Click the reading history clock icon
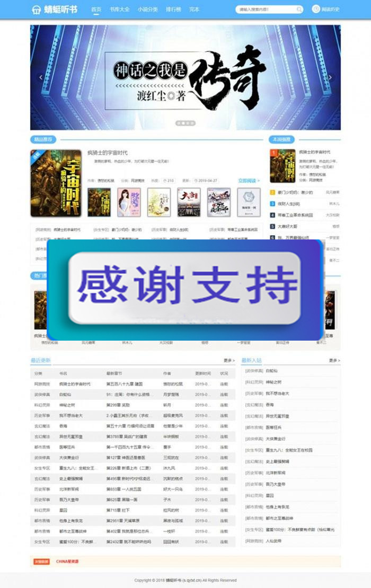The image size is (371, 588). tap(316, 10)
